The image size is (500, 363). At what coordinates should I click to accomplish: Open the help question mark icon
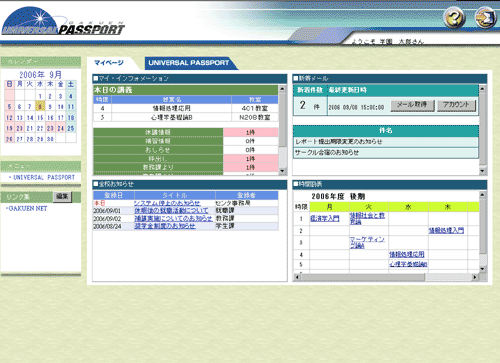454,17
